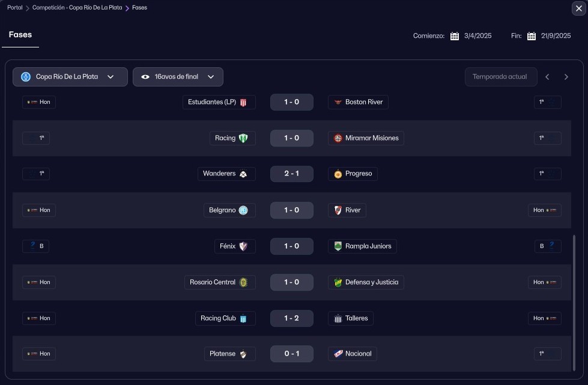Go to the next season arrow

pos(566,77)
